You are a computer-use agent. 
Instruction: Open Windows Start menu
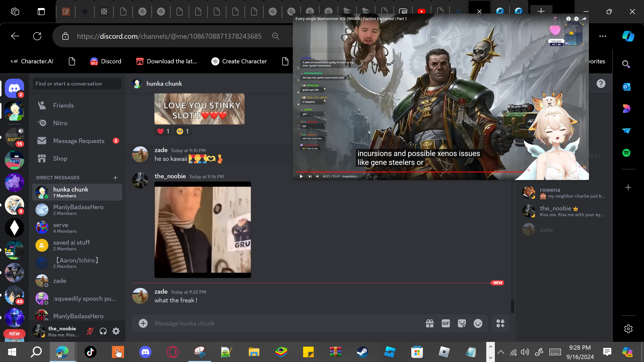12,352
